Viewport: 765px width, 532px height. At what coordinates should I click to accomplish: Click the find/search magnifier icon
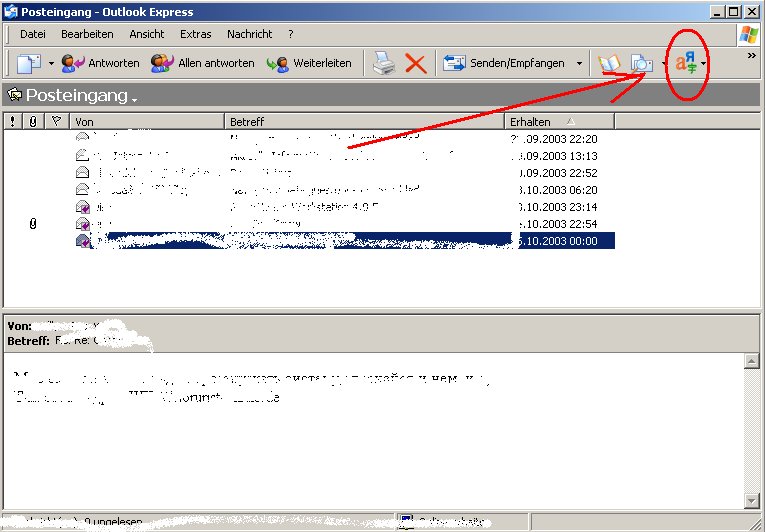tap(641, 63)
